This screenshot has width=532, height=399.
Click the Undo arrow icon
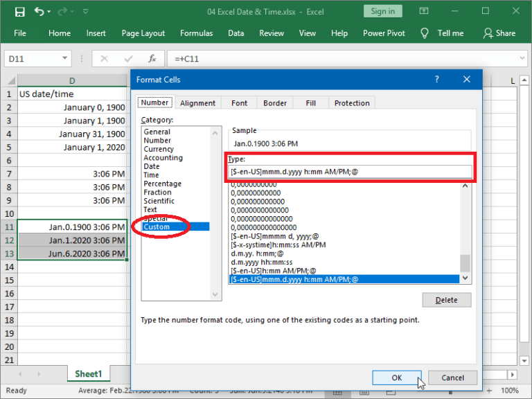[x=39, y=12]
